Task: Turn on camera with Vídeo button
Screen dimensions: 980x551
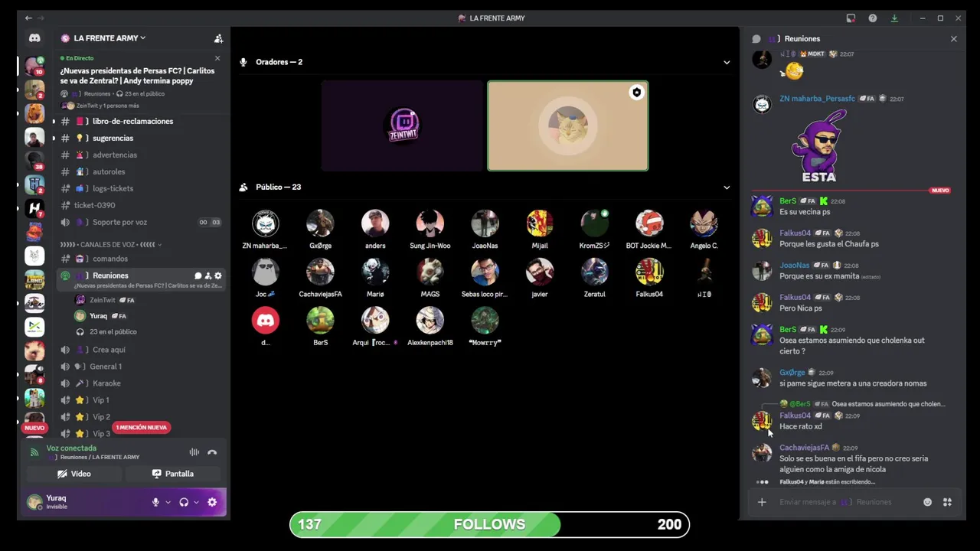Action: 74,474
